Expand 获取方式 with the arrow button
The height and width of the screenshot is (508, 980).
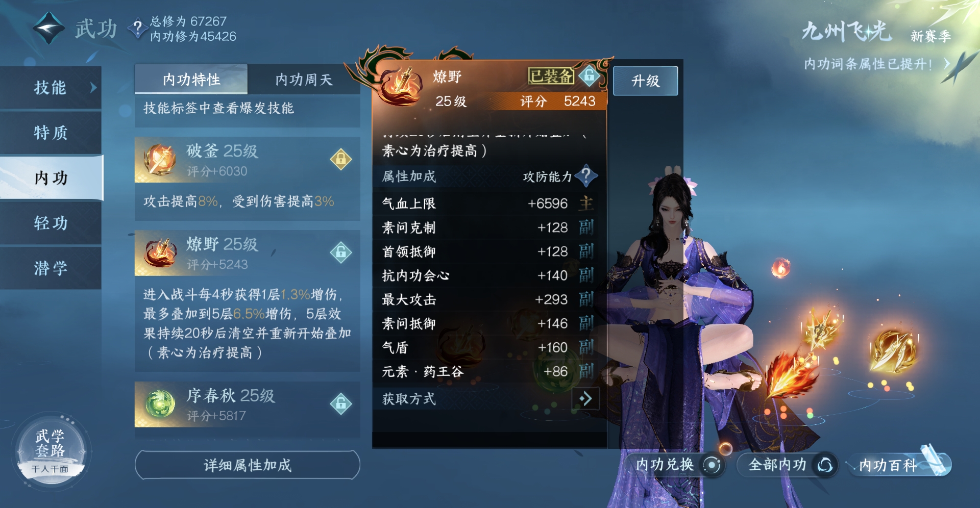(585, 398)
